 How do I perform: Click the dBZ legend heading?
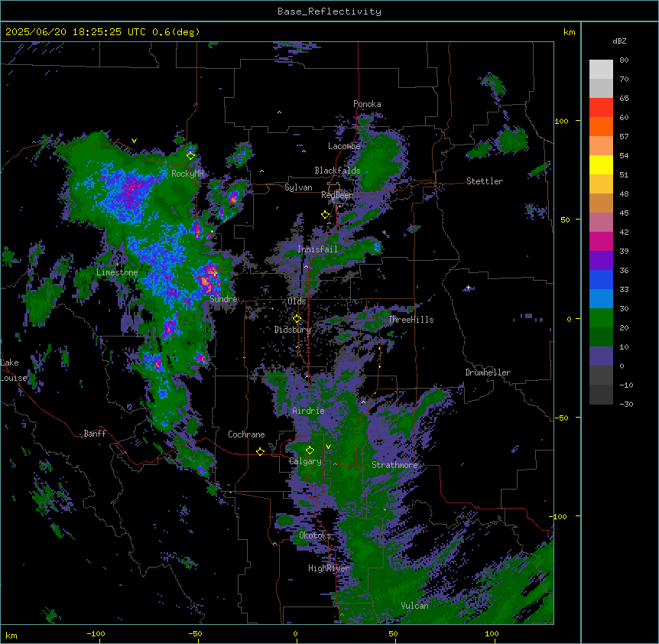pyautogui.click(x=619, y=41)
